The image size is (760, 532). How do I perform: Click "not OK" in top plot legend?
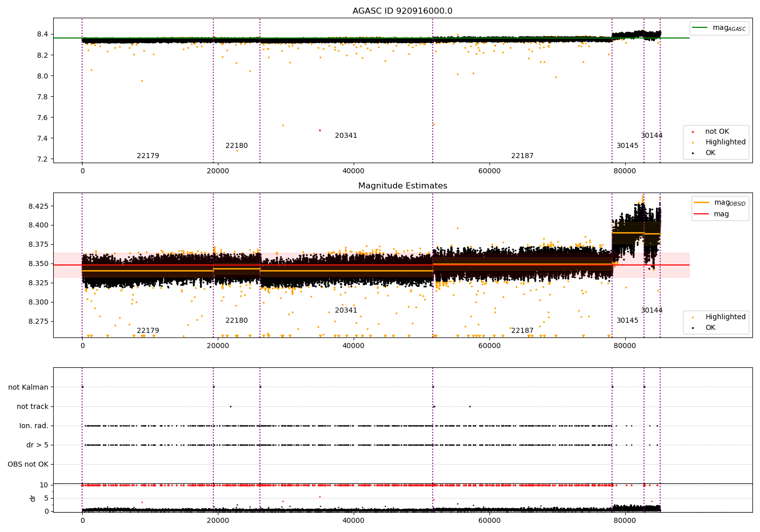click(717, 132)
